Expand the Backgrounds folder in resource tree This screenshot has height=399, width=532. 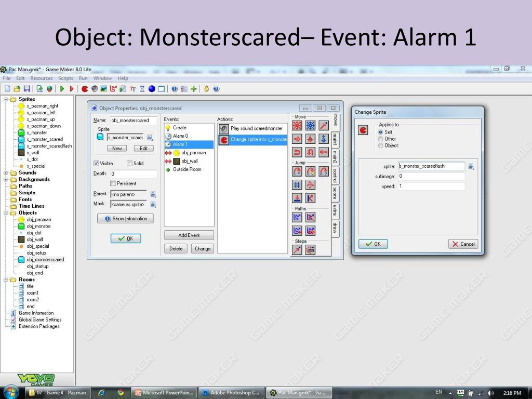tap(6, 179)
